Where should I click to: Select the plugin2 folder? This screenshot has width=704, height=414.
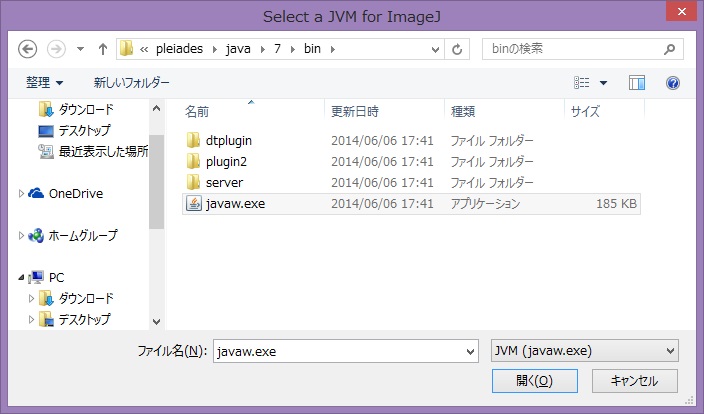coord(226,162)
